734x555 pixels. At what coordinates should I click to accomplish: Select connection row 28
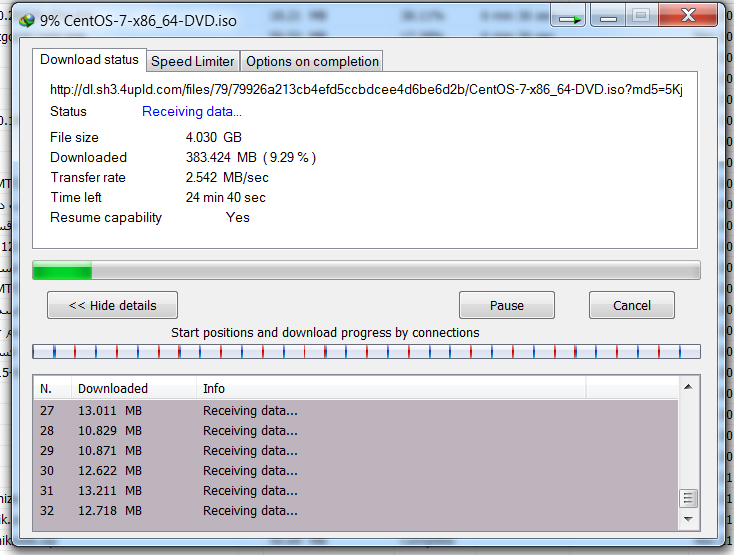tap(356, 431)
